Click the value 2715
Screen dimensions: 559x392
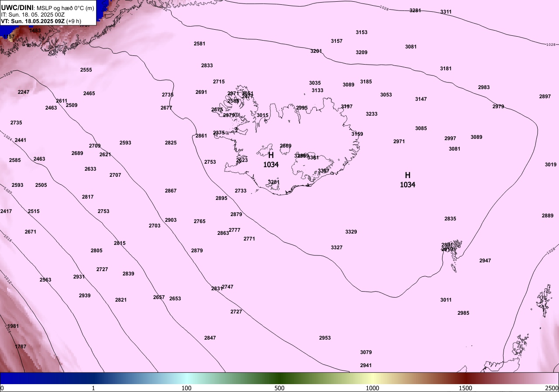coord(219,82)
